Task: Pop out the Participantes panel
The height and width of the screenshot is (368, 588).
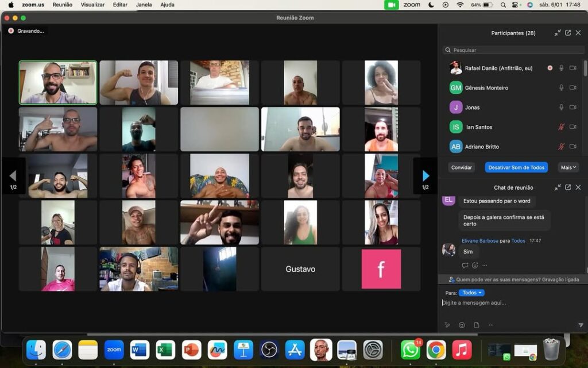Action: (568, 33)
